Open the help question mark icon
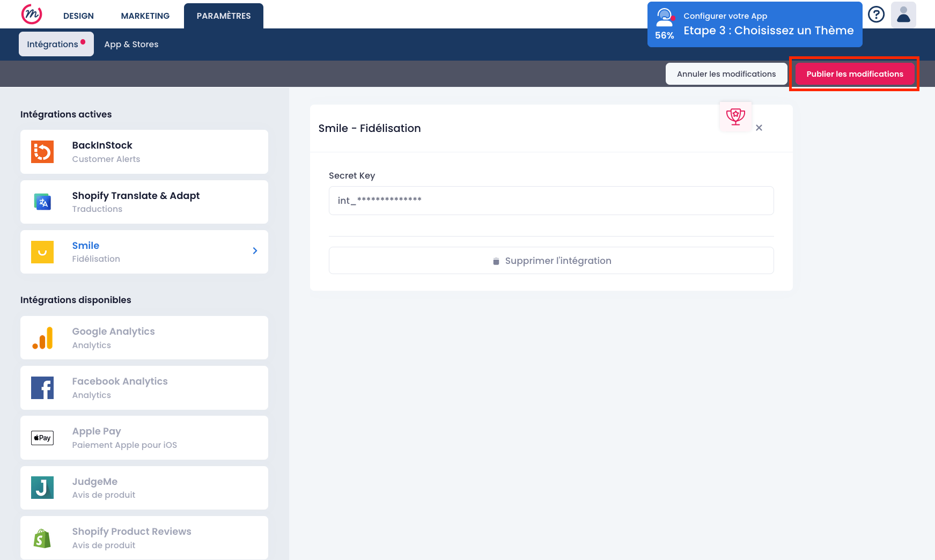The height and width of the screenshot is (560, 935). point(876,14)
